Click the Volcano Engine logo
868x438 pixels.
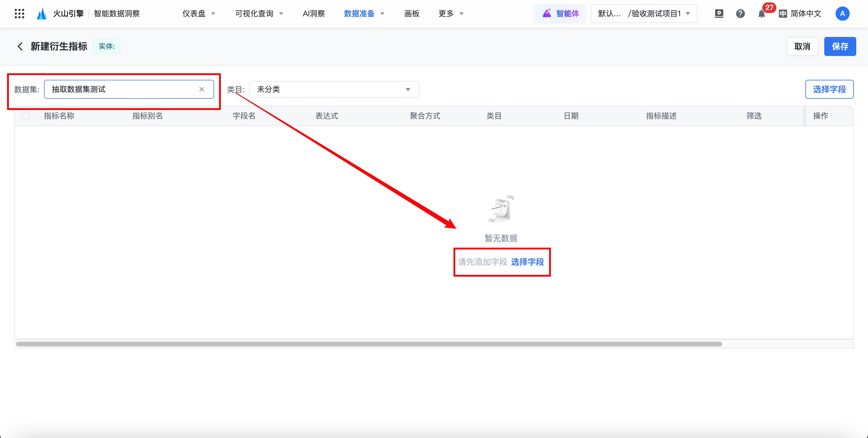[42, 14]
